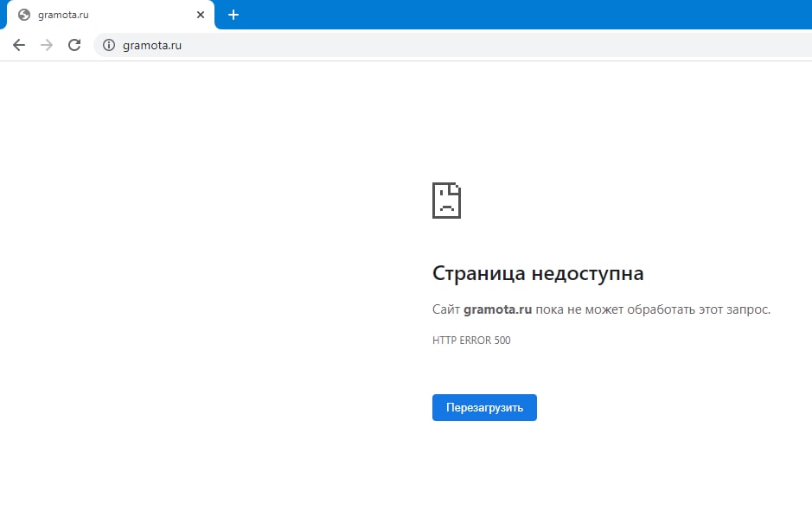Click the Перезагрузить button
The width and height of the screenshot is (812, 510).
coord(485,407)
